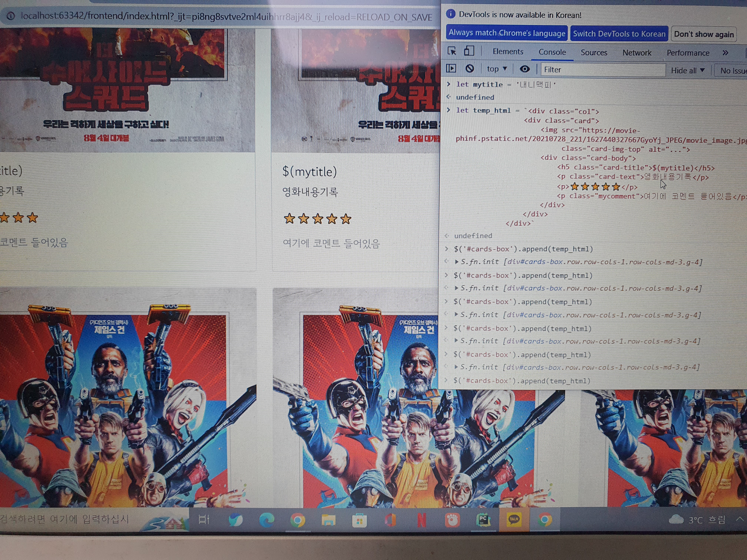Open the weather widget showing 3°C
Screen dimensions: 747x560
click(x=697, y=520)
